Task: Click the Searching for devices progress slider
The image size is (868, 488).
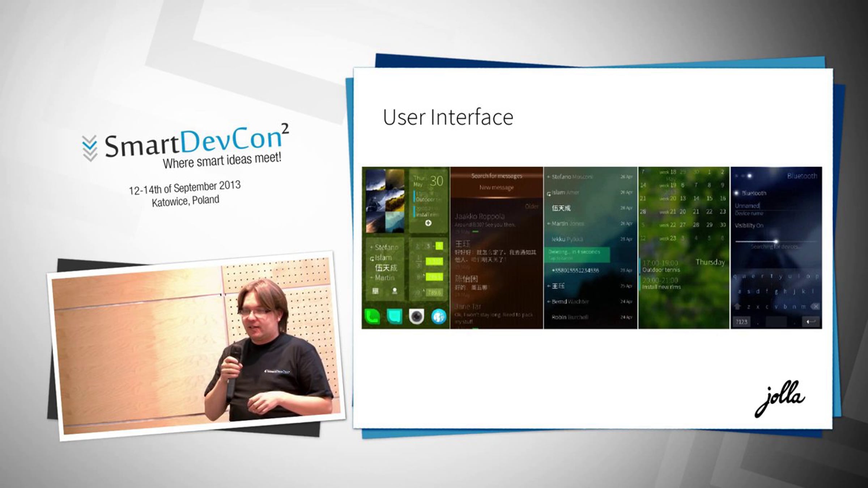Action: pos(776,241)
